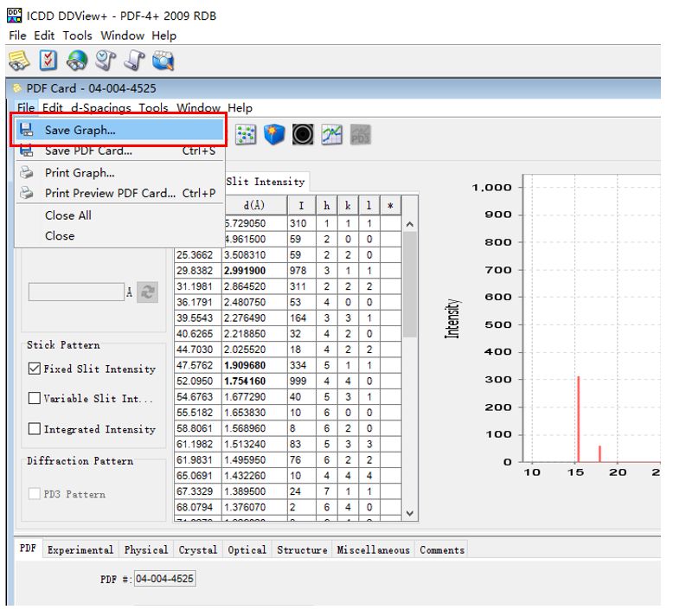Click the red diffraction peak near 15 degrees
Screen dimensions: 673x616
point(578,419)
